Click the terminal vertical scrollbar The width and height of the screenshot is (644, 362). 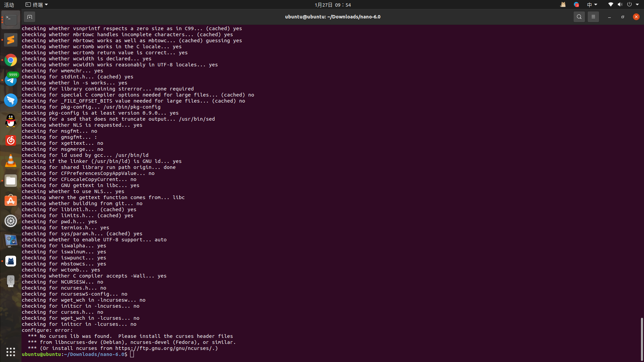(x=642, y=339)
